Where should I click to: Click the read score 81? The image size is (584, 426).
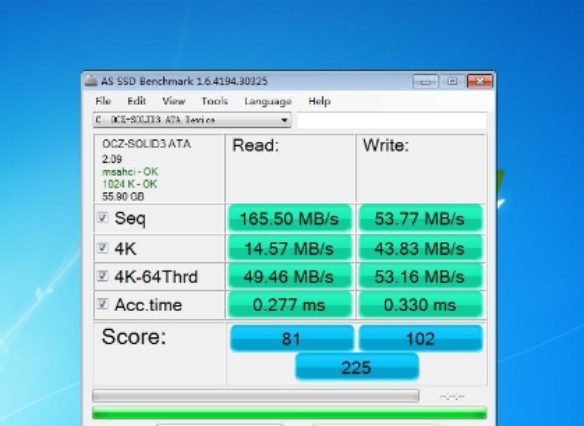coord(292,338)
